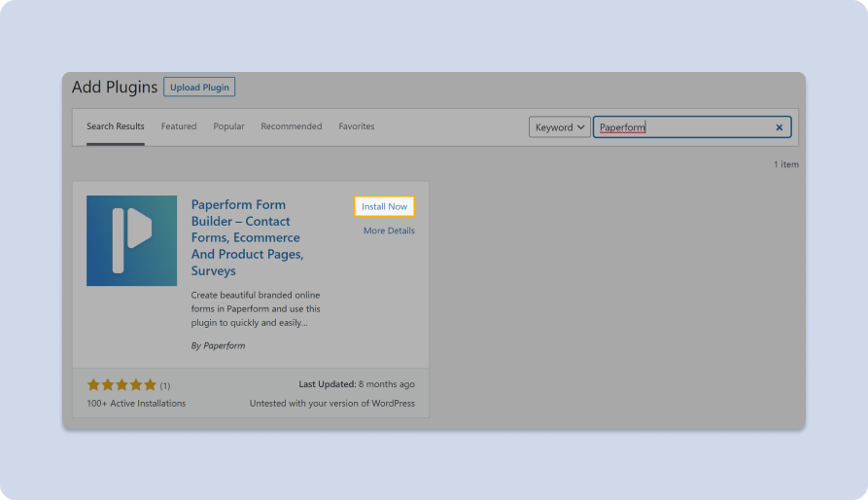Image resolution: width=868 pixels, height=500 pixels.
Task: Click the Install Now button
Action: click(x=384, y=206)
